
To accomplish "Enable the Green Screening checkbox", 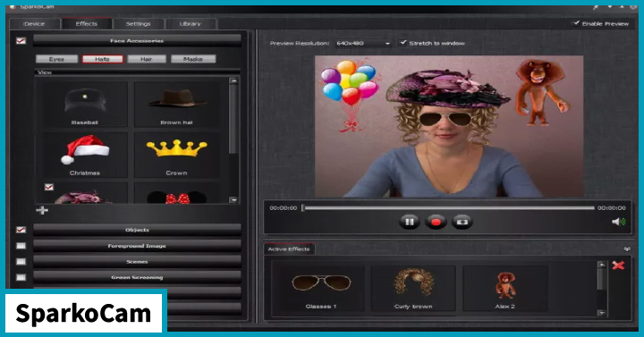I will tap(21, 277).
